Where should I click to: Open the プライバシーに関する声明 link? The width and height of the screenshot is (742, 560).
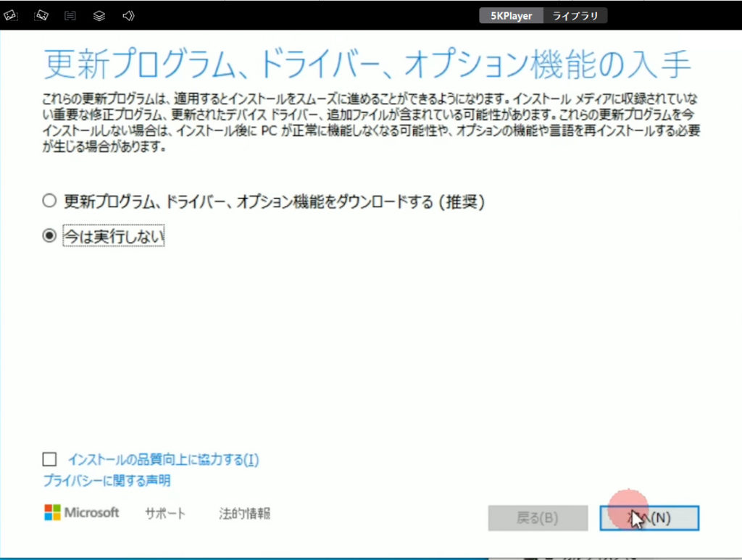(107, 480)
